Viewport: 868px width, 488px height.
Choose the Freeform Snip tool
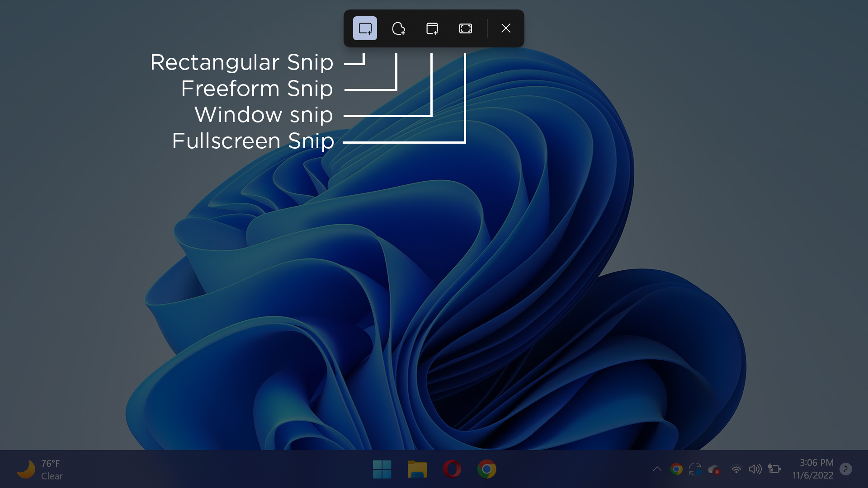click(x=398, y=28)
